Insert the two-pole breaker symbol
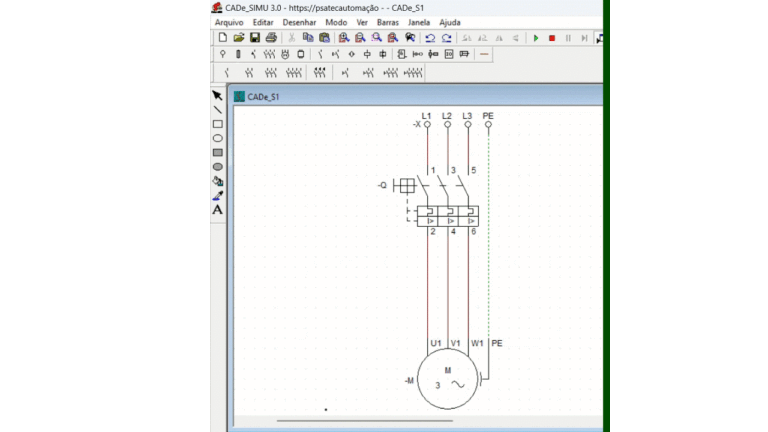Viewport: 768px width, 432px height. point(249,73)
